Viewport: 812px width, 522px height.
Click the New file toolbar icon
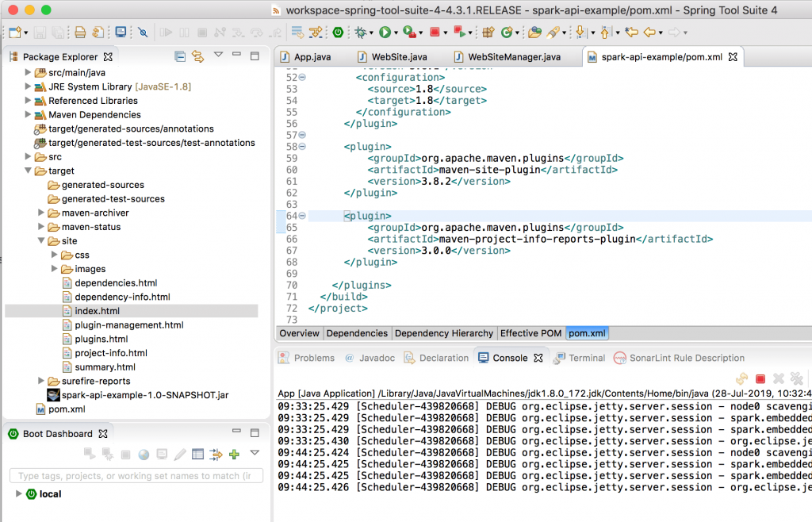coord(14,33)
